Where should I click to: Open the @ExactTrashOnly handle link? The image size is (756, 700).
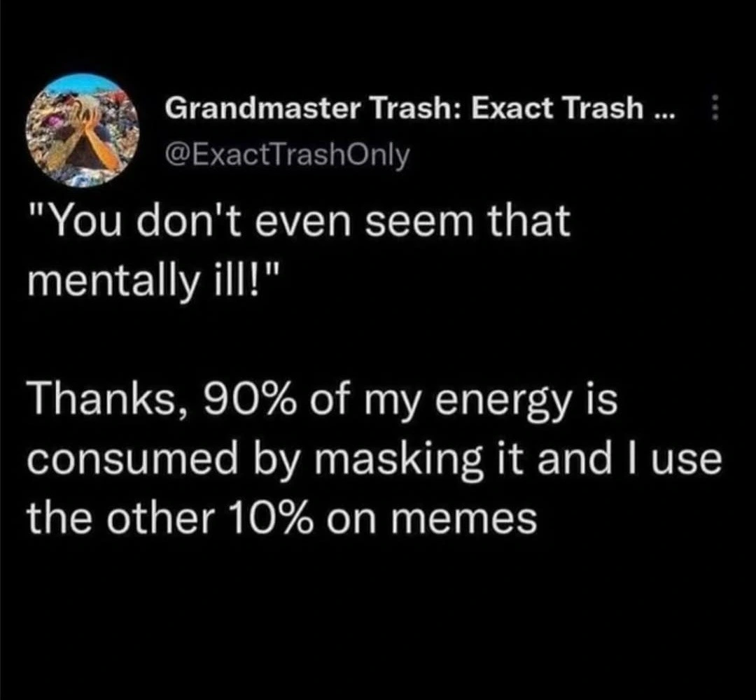coord(286,154)
